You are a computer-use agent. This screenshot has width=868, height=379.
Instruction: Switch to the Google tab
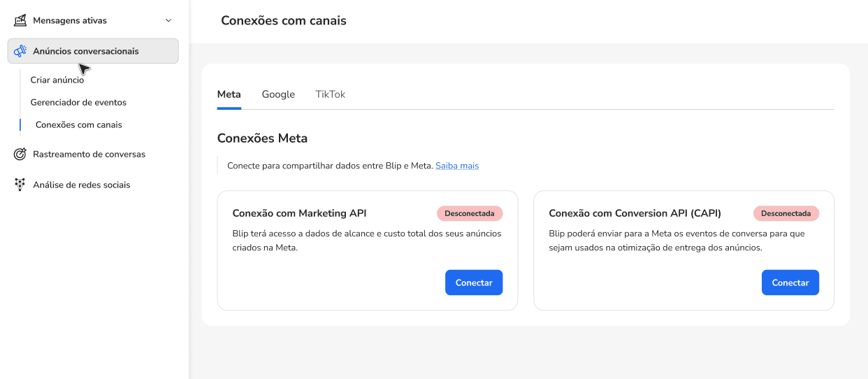(x=278, y=94)
